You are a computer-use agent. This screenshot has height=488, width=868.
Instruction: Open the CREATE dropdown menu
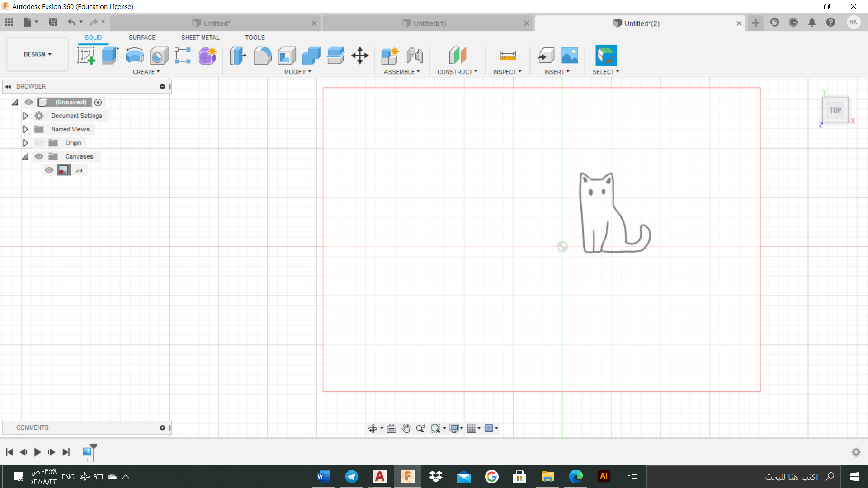coord(146,72)
